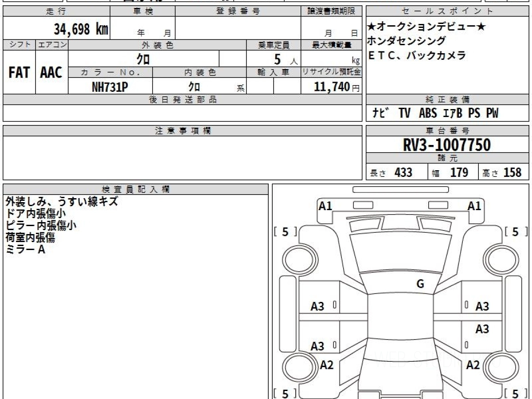This screenshot has height=399, width=532.
Task: Select the 外装色 header cell
Action: point(157,45)
